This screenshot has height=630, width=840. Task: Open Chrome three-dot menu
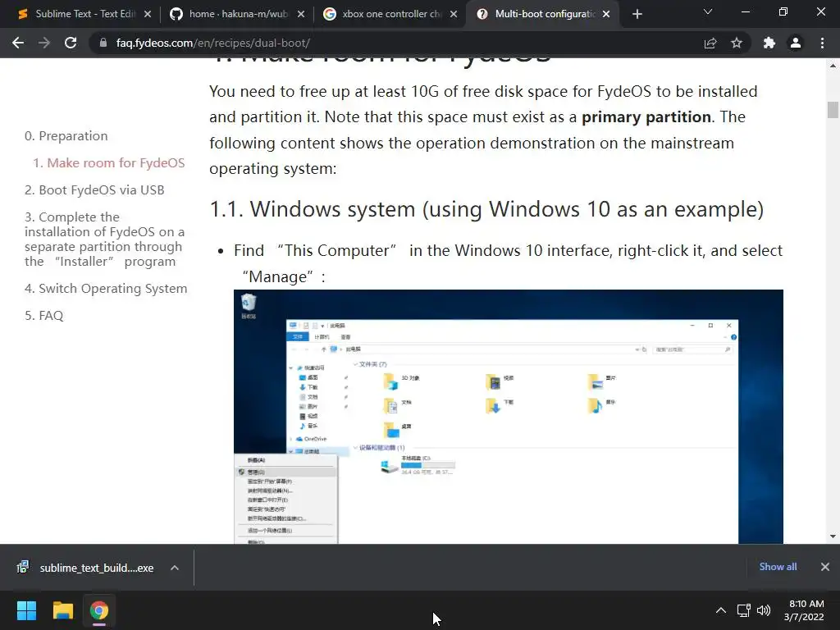pyautogui.click(x=822, y=43)
